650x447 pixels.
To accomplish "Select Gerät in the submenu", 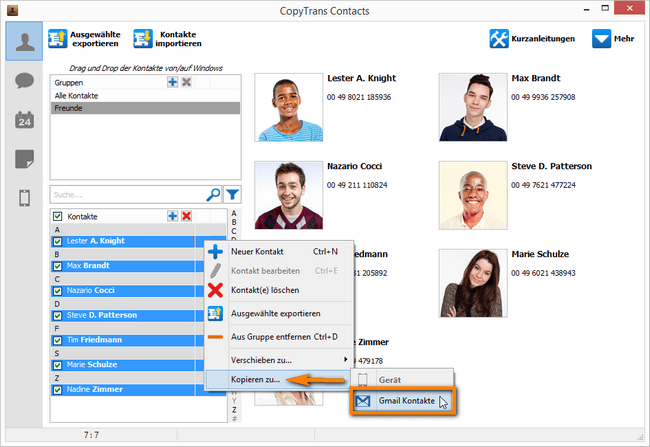I will click(x=402, y=379).
